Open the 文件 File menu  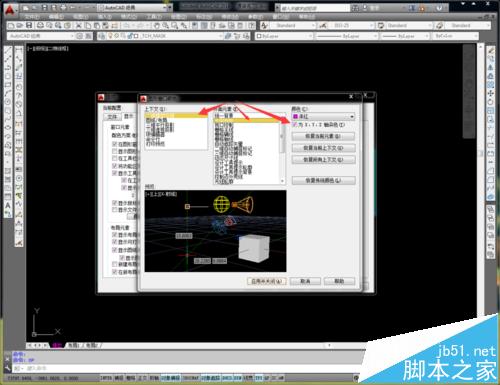32,17
